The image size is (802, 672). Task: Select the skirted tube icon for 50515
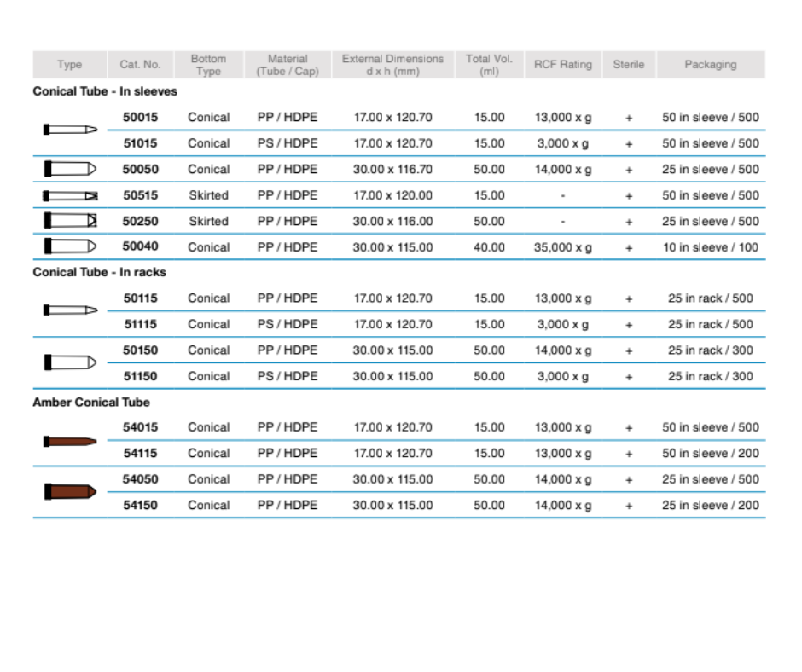70,195
